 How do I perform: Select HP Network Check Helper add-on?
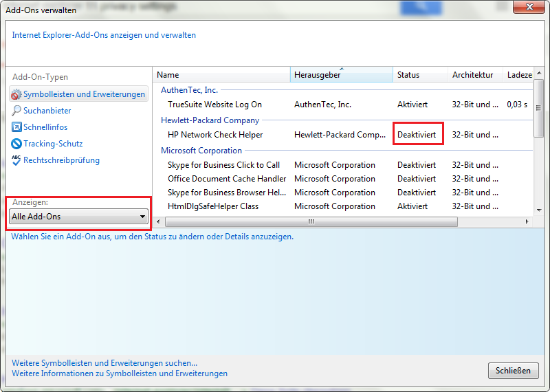215,135
